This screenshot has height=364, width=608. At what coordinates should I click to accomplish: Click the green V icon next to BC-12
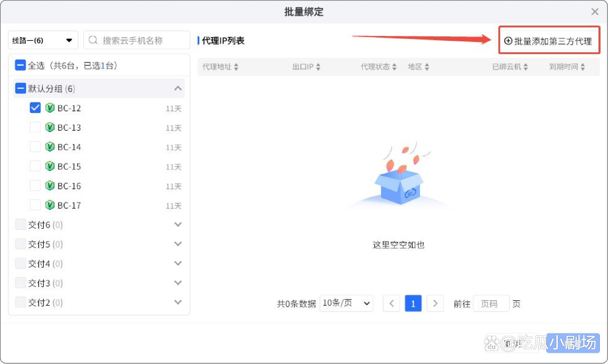tap(50, 108)
